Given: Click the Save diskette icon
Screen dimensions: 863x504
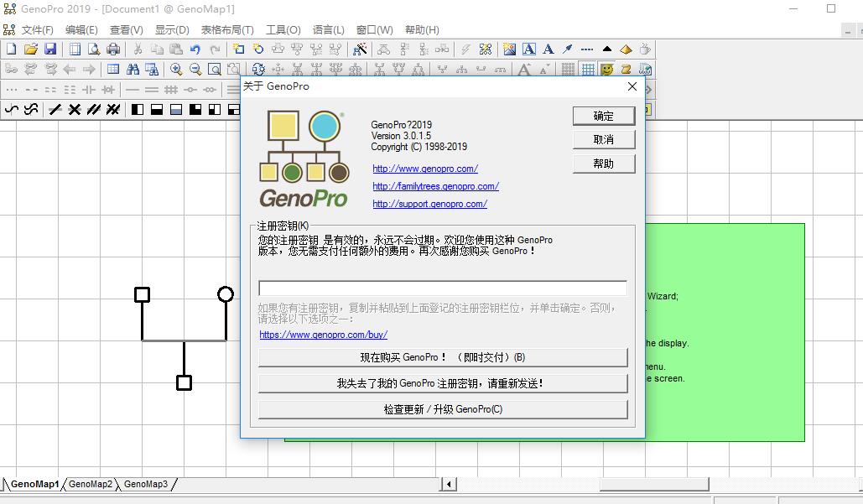Looking at the screenshot, I should (x=50, y=49).
